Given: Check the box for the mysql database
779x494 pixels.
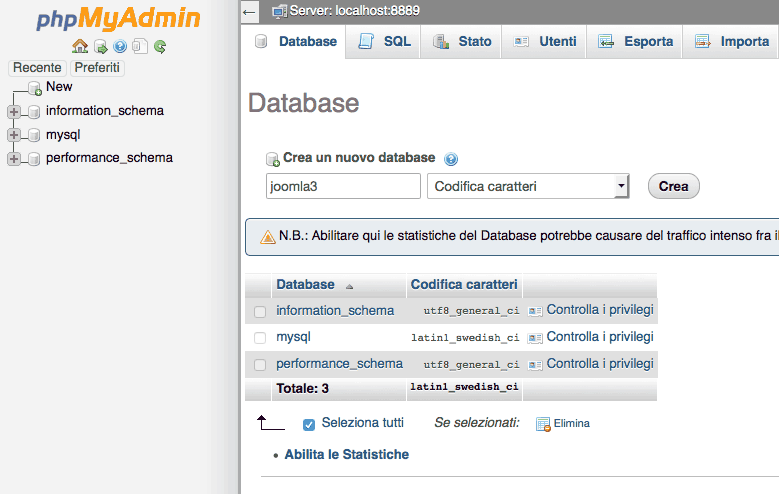Looking at the screenshot, I should [x=260, y=338].
